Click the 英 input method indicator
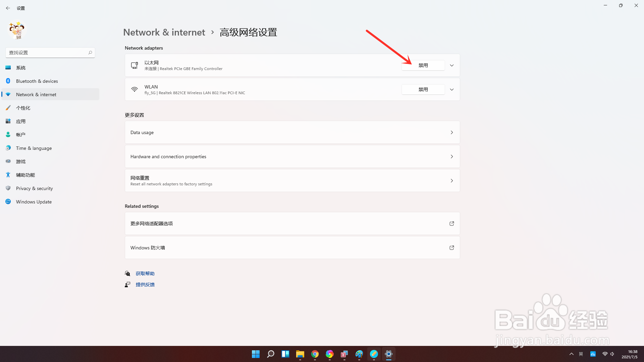644x362 pixels. tap(581, 354)
